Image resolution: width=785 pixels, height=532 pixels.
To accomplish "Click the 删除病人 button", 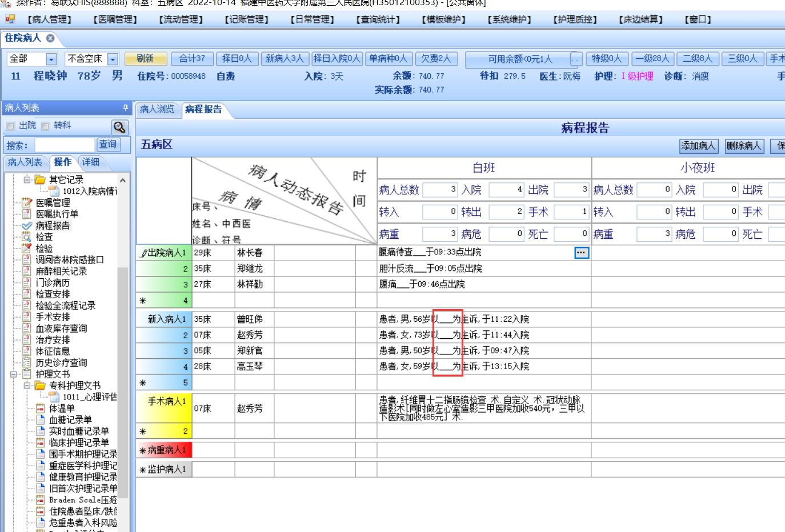I will 744,146.
